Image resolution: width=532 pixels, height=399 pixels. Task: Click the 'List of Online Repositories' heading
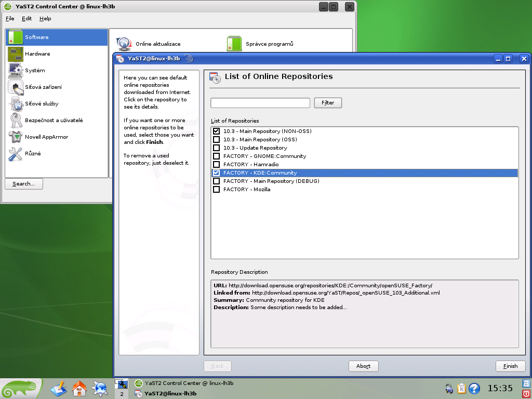pos(278,76)
